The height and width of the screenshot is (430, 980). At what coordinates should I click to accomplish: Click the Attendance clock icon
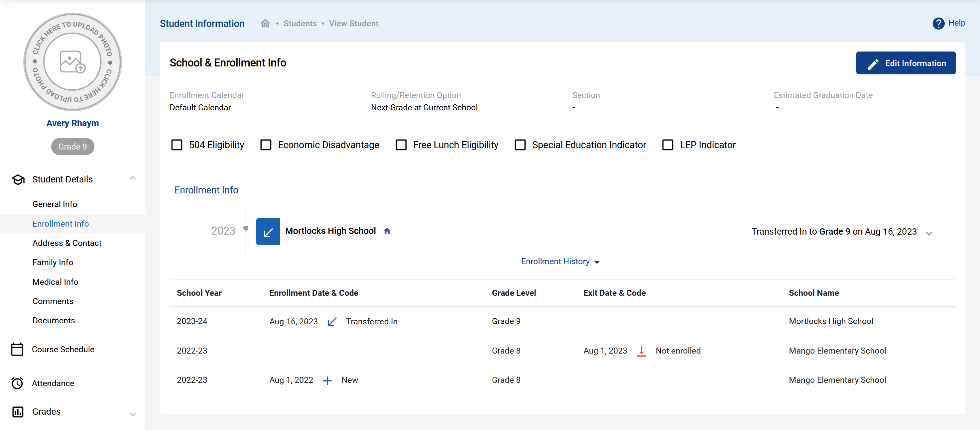(17, 383)
